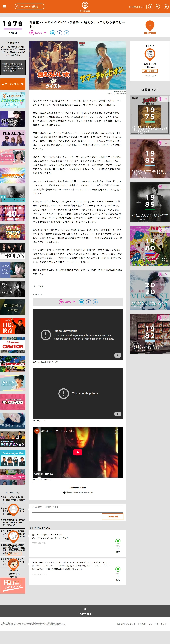Toggle the LOVE 36 heart under the title
This screenshot has height=644, width=170.
[32, 33]
